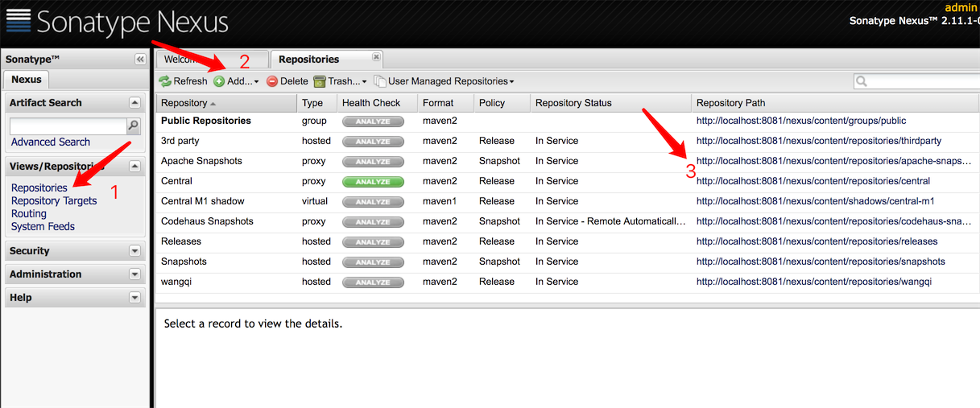Focus the Artifact Search input field
The width and height of the screenshot is (980, 408).
[68, 126]
